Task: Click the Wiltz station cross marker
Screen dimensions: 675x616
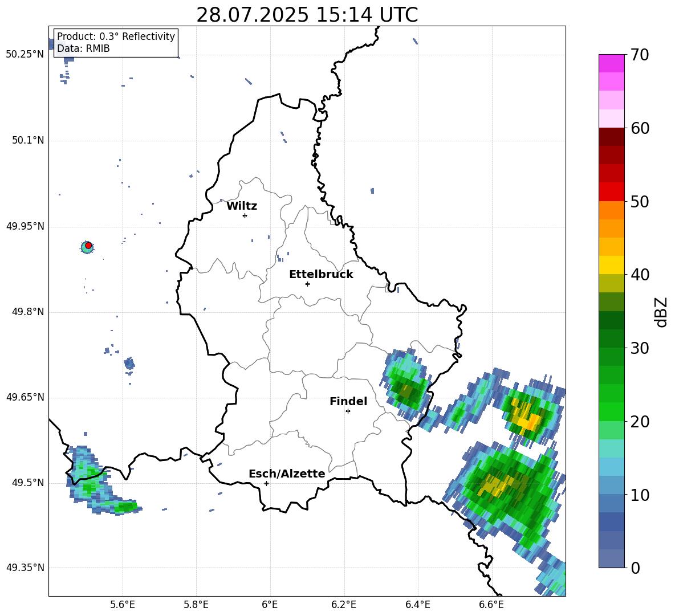Action: 245,215
